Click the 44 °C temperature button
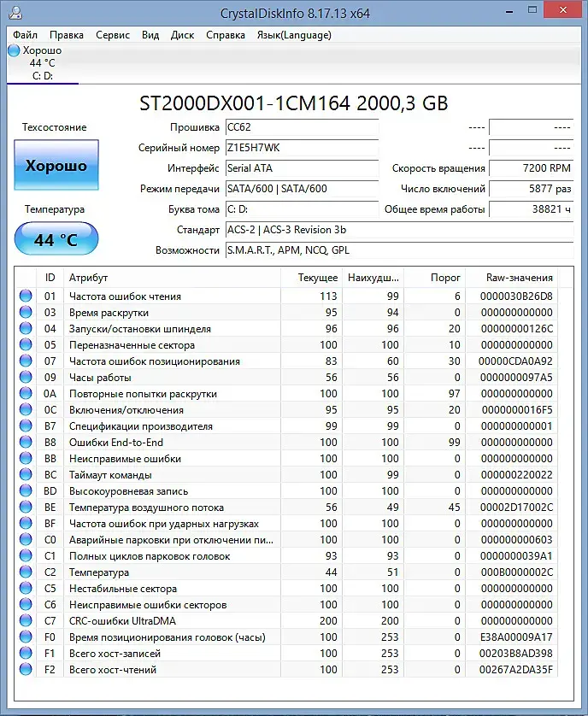Screen dimensions: 588x716 coord(56,239)
